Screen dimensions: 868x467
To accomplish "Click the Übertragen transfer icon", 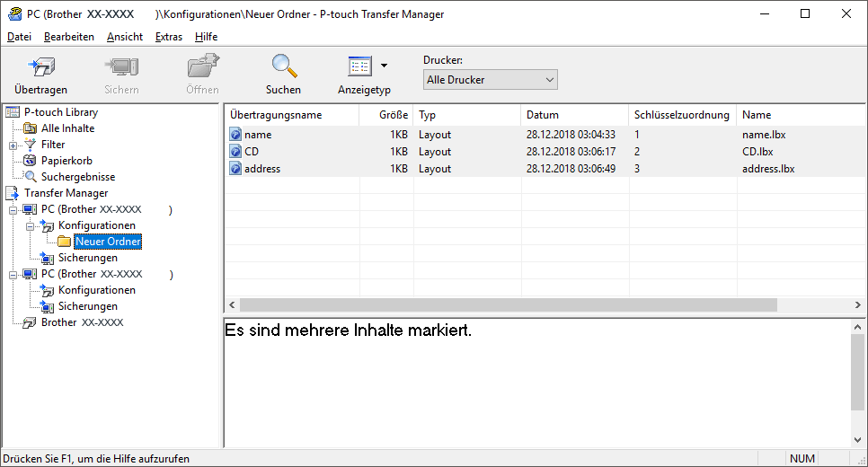I will (x=41, y=67).
